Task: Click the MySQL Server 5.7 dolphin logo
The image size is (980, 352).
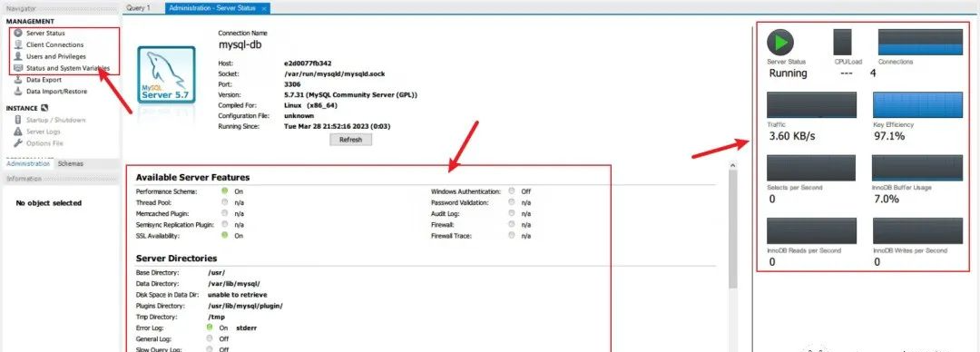Action: point(166,75)
